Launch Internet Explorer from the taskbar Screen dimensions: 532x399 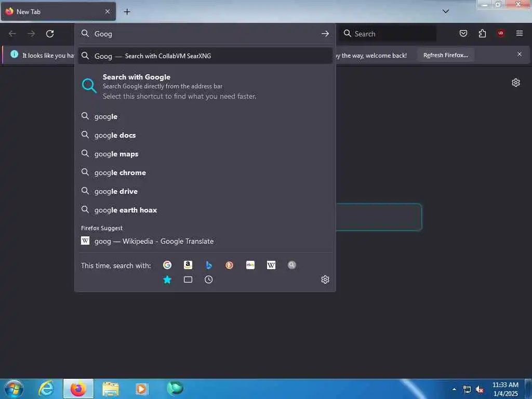coord(46,389)
